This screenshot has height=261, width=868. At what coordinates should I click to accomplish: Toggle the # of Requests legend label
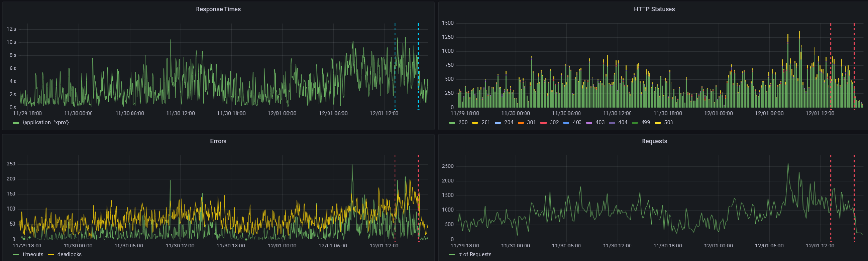475,255
